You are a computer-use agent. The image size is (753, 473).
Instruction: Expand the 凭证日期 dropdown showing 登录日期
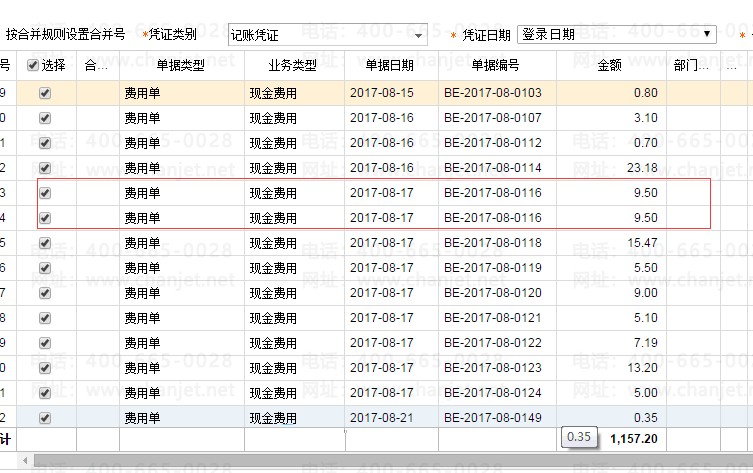(x=617, y=34)
